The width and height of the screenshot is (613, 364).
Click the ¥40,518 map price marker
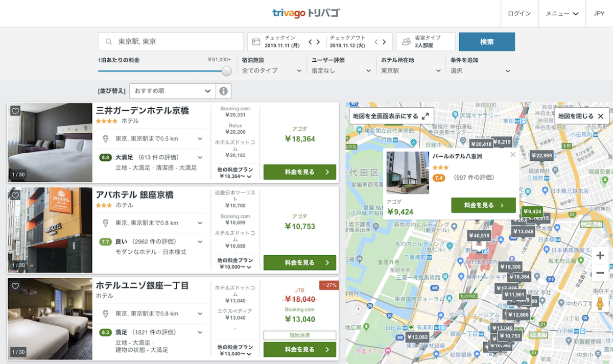pos(479,235)
